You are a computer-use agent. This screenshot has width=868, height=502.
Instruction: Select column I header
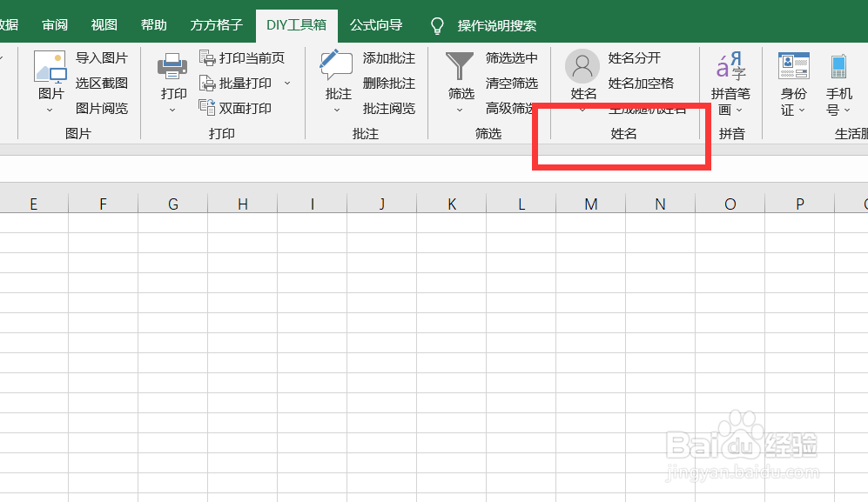pyautogui.click(x=313, y=204)
